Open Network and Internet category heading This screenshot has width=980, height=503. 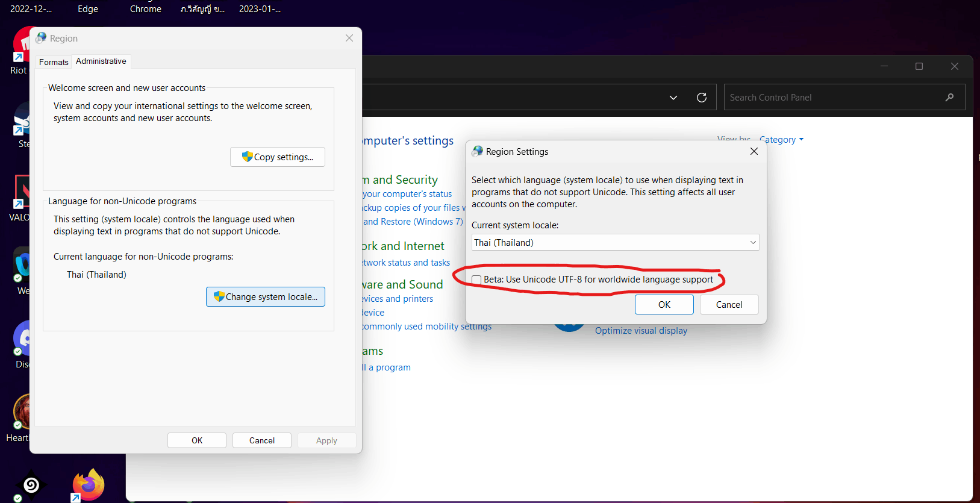pos(403,246)
